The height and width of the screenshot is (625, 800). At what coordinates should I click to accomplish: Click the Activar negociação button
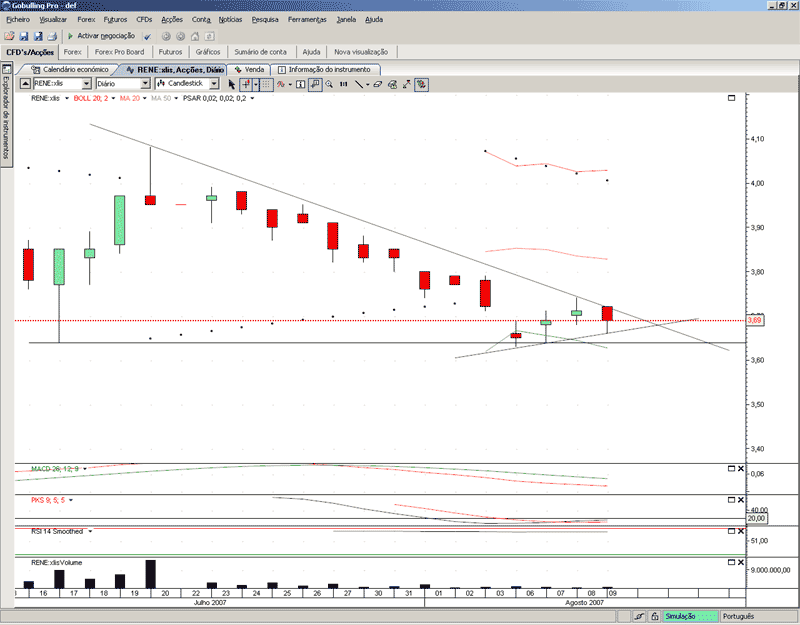click(x=102, y=36)
